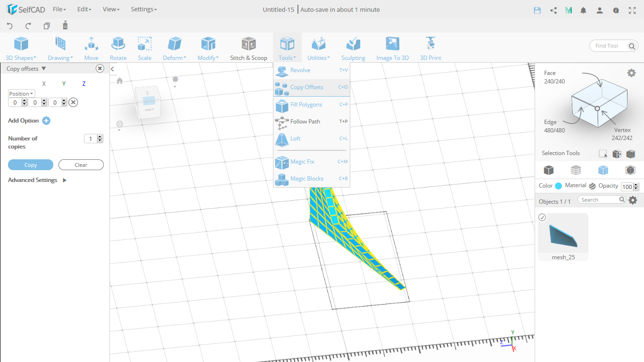Image resolution: width=644 pixels, height=362 pixels.
Task: Click the Find Tool search box
Action: (614, 46)
